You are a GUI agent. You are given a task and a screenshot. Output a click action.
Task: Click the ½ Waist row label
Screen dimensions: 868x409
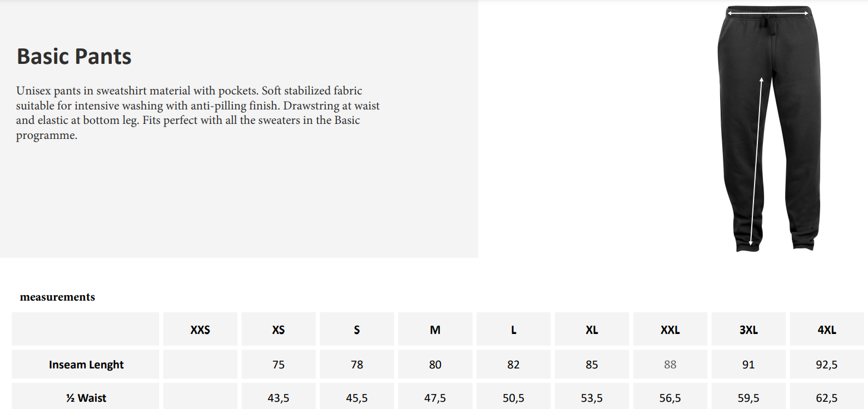click(x=86, y=398)
